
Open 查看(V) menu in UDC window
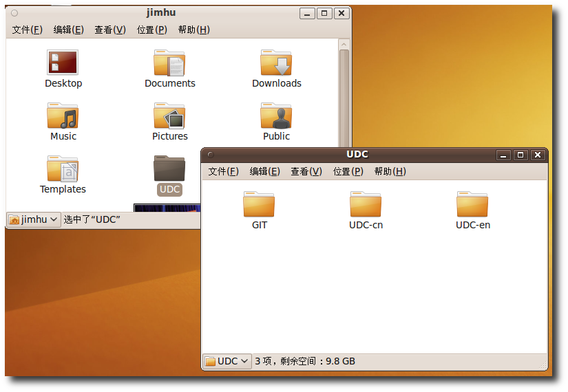point(306,171)
